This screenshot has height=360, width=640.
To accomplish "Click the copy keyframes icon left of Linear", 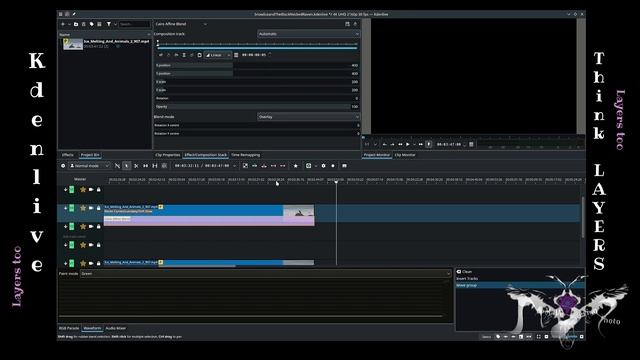I will coord(200,55).
